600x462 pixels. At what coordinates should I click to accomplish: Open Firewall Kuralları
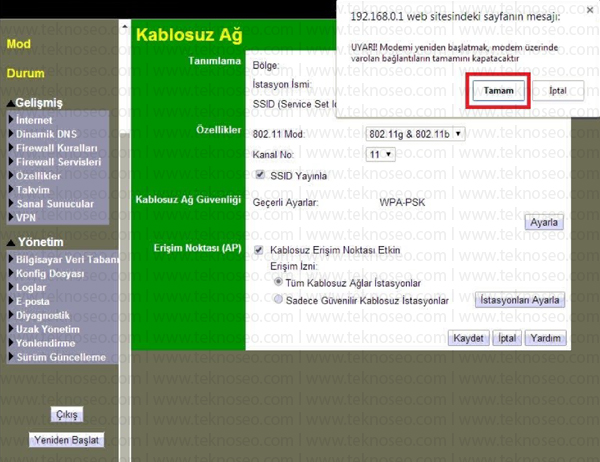pyautogui.click(x=57, y=148)
